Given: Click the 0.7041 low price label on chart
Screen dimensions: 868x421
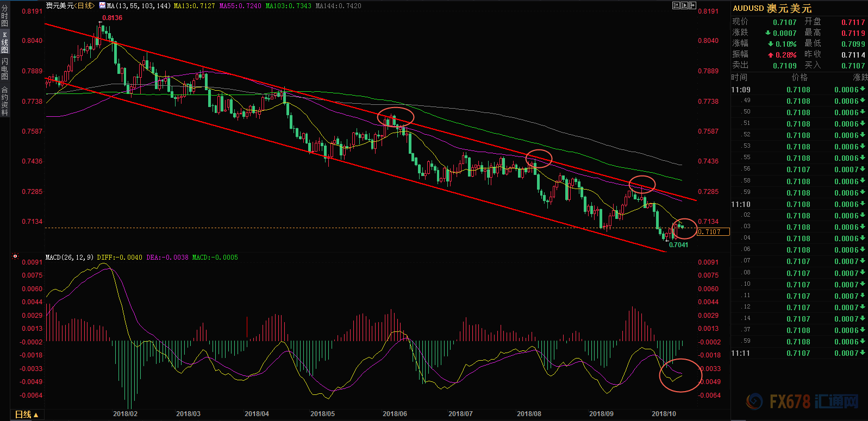Looking at the screenshot, I should pyautogui.click(x=678, y=245).
